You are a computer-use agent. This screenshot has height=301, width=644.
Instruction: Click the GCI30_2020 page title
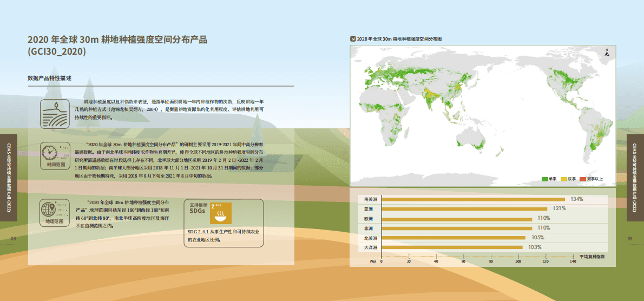(117, 45)
